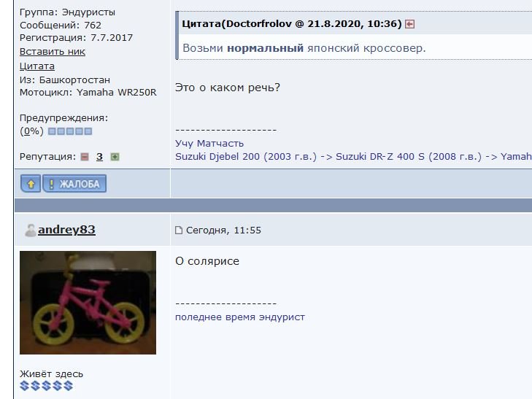This screenshot has height=399, width=532.
Task: Click the up arrow scroll-to-top button
Action: (31, 184)
